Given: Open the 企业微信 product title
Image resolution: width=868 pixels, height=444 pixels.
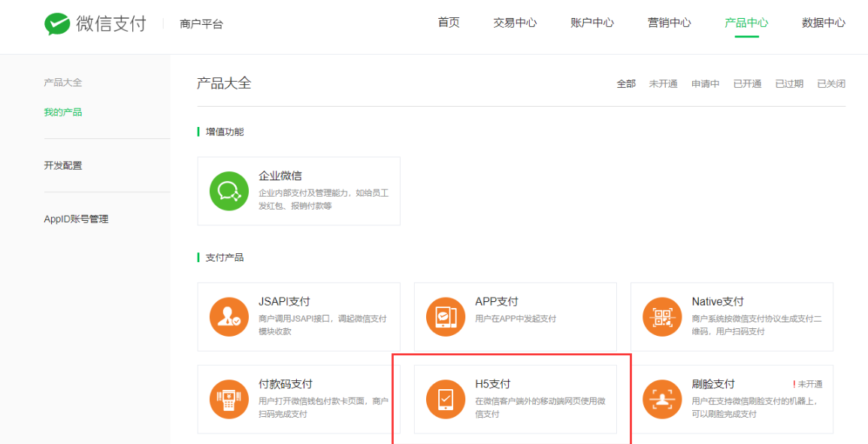Looking at the screenshot, I should 280,177.
